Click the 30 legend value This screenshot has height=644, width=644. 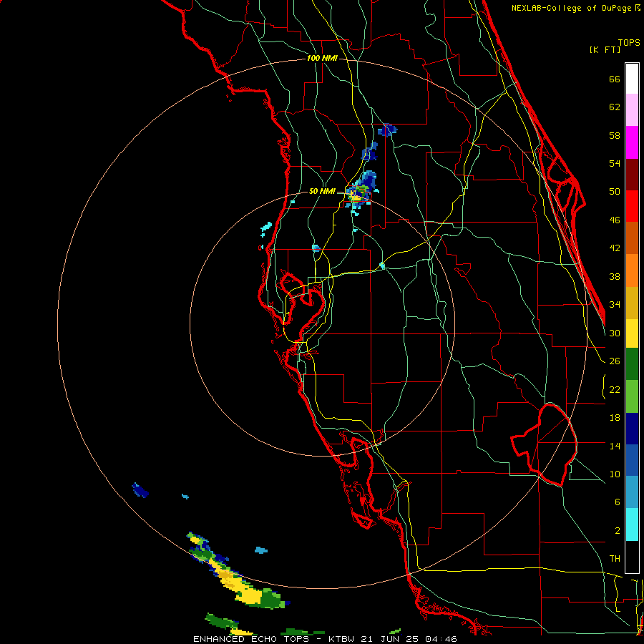coord(615,333)
